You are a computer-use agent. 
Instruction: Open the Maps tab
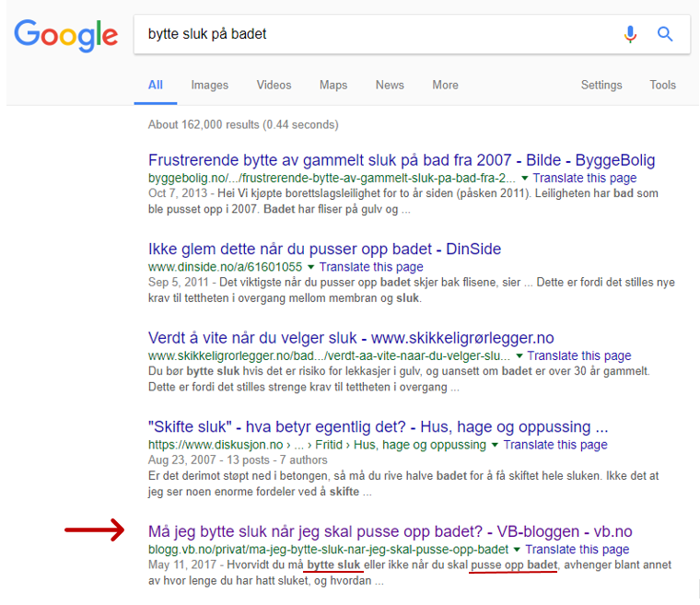point(333,85)
